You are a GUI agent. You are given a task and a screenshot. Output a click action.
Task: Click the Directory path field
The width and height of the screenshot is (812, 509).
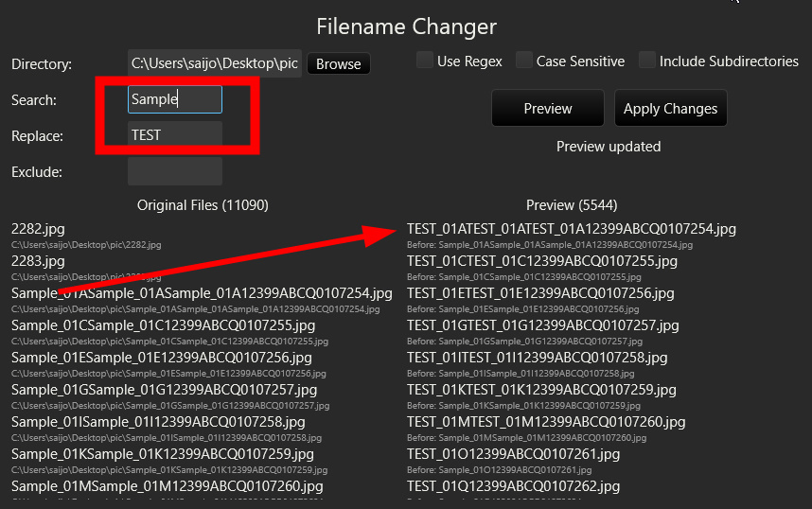tap(215, 64)
